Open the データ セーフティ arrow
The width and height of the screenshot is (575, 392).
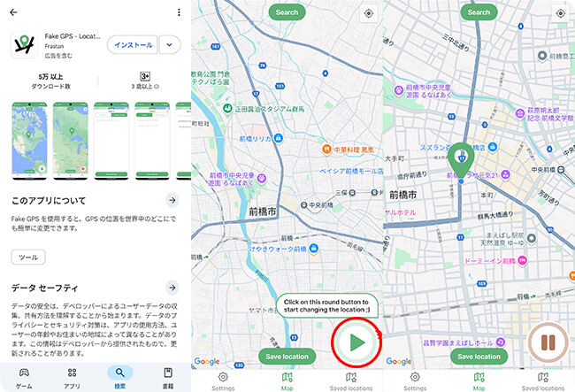(x=172, y=288)
